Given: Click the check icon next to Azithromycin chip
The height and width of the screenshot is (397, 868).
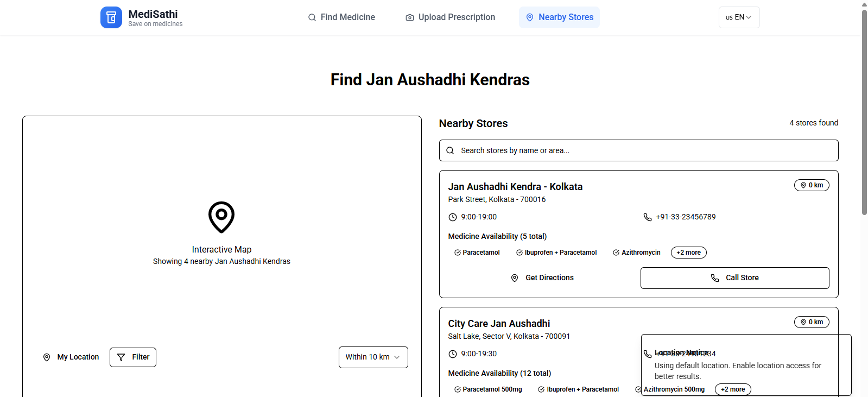Looking at the screenshot, I should click(x=616, y=253).
